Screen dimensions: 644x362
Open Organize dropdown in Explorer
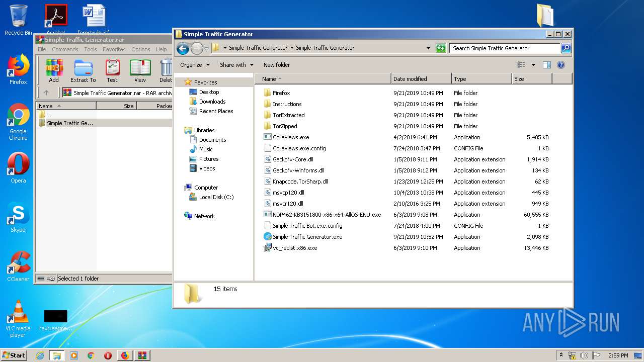click(195, 65)
